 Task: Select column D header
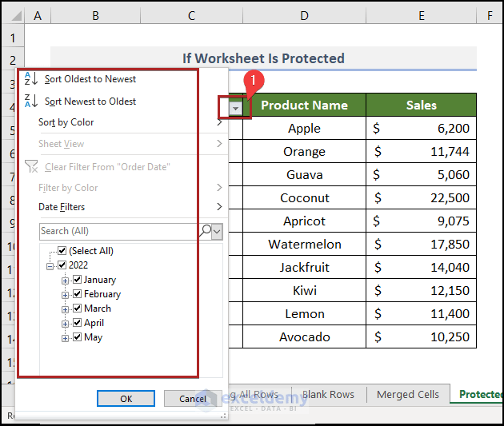click(x=304, y=15)
